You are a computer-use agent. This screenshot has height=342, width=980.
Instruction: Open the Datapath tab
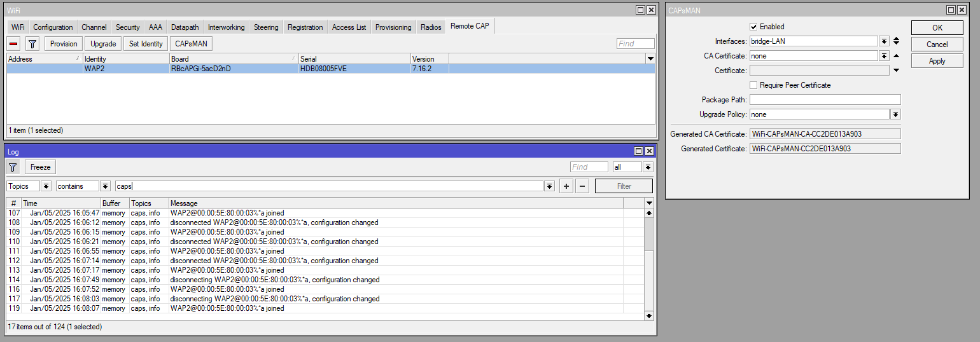point(185,27)
